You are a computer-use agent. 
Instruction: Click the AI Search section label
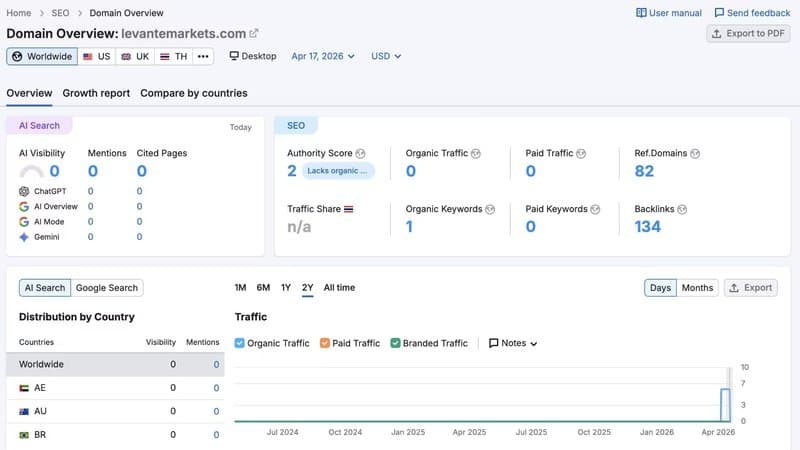coord(39,126)
